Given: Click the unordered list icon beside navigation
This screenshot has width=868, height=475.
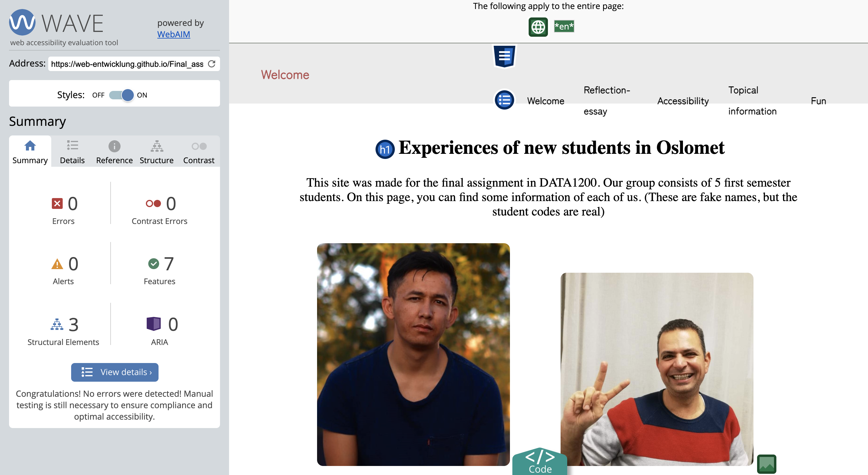Looking at the screenshot, I should pyautogui.click(x=504, y=100).
